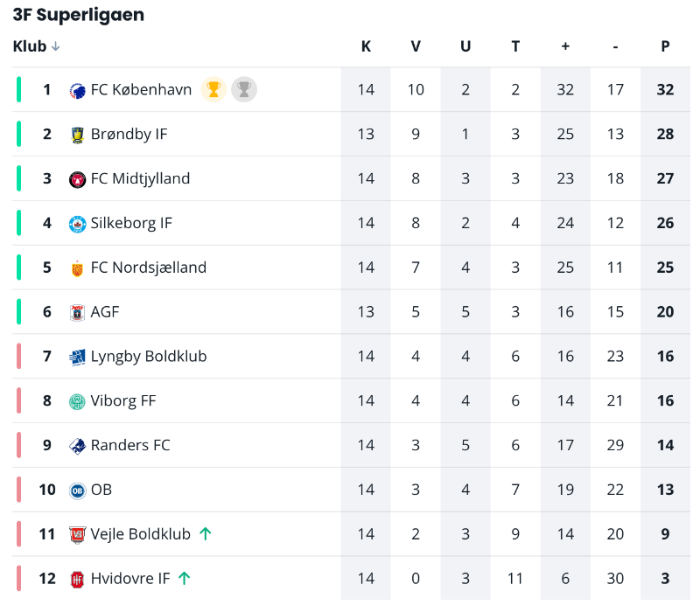Click the silver trophy icon beside FC København

tap(243, 89)
